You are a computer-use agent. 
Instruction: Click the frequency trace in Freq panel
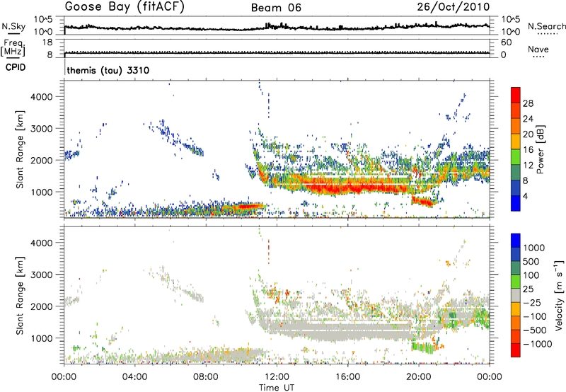pos(277,53)
